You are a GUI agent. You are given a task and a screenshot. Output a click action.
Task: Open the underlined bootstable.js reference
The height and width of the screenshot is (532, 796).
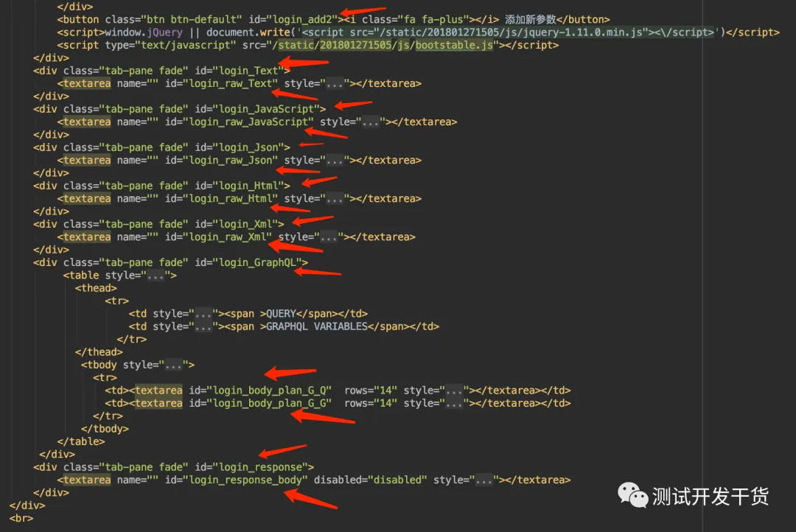click(x=454, y=45)
